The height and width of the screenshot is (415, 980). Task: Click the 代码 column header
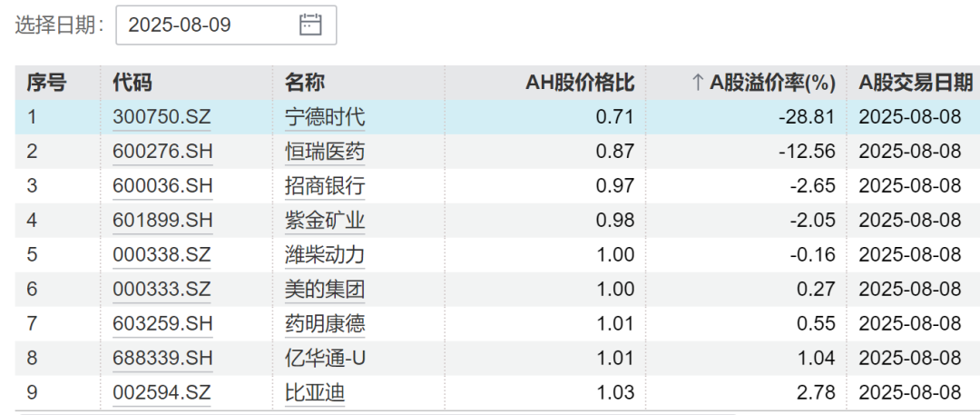[132, 83]
